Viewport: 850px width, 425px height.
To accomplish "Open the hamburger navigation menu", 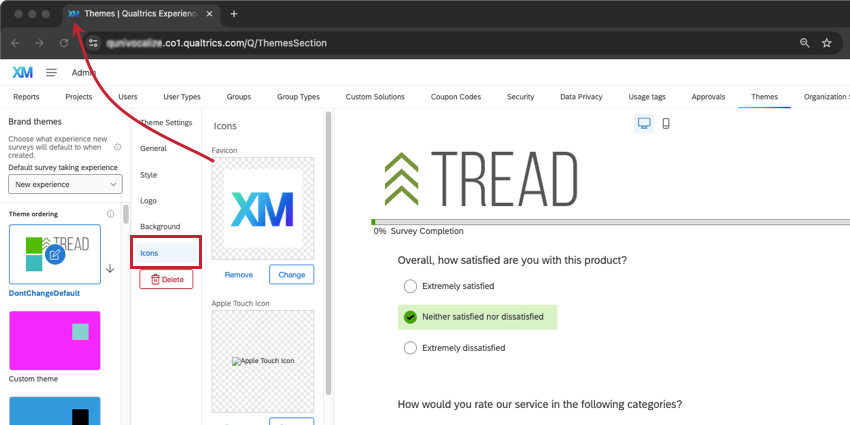I will pos(51,73).
